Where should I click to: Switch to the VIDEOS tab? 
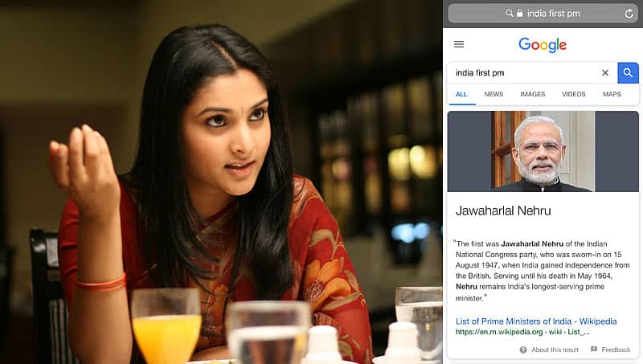573,94
